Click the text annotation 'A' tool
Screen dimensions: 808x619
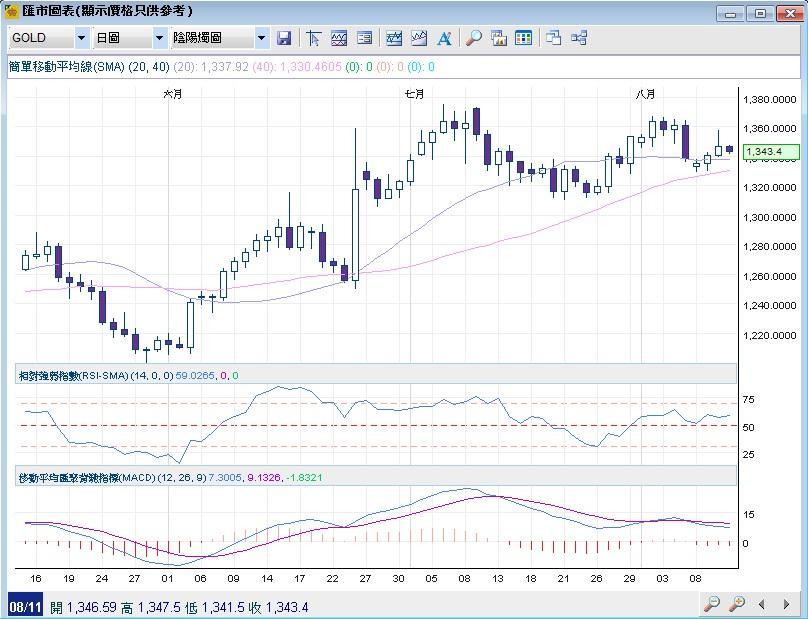(444, 38)
